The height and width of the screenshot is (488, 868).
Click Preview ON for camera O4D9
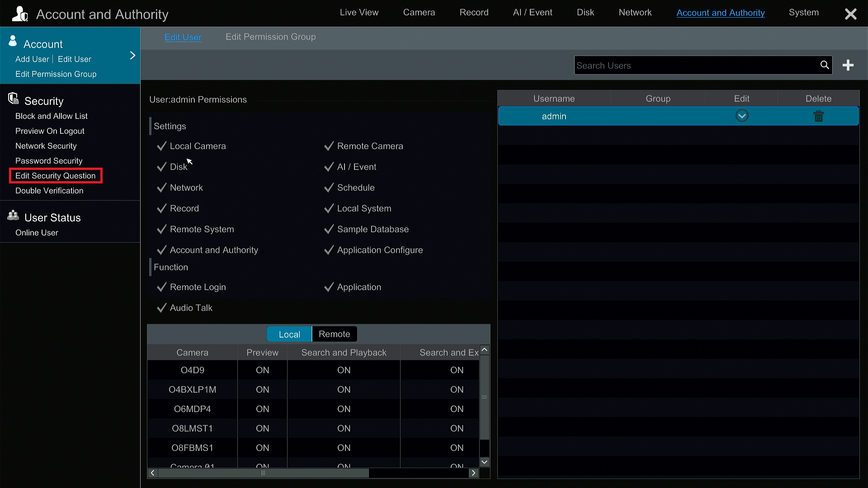262,370
